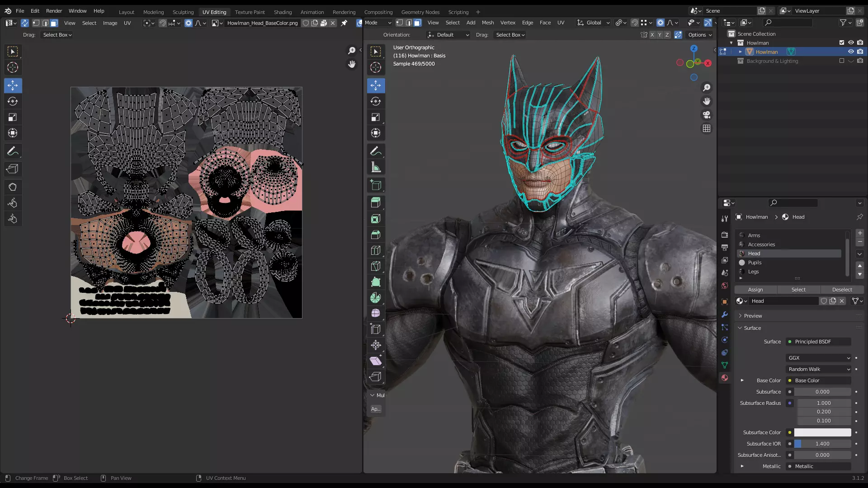The image size is (868, 488).
Task: Click the Deselect material button
Action: pyautogui.click(x=842, y=290)
